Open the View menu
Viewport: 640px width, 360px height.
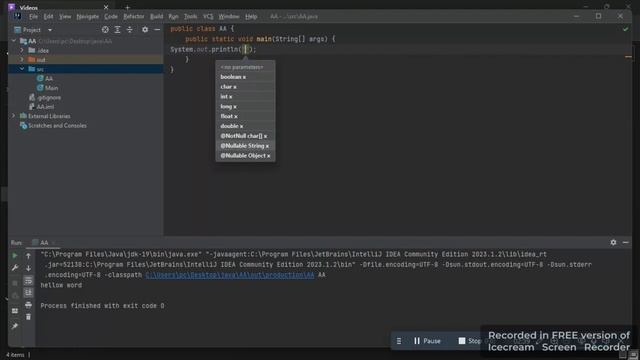pyautogui.click(x=65, y=17)
